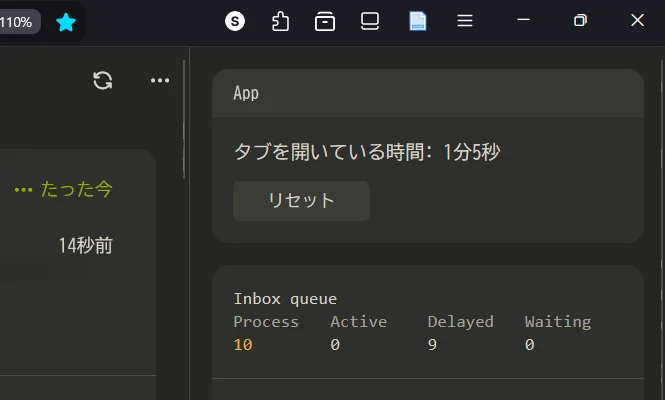Click the blue document toolbar icon
Image resolution: width=665 pixels, height=400 pixels.
(x=418, y=21)
